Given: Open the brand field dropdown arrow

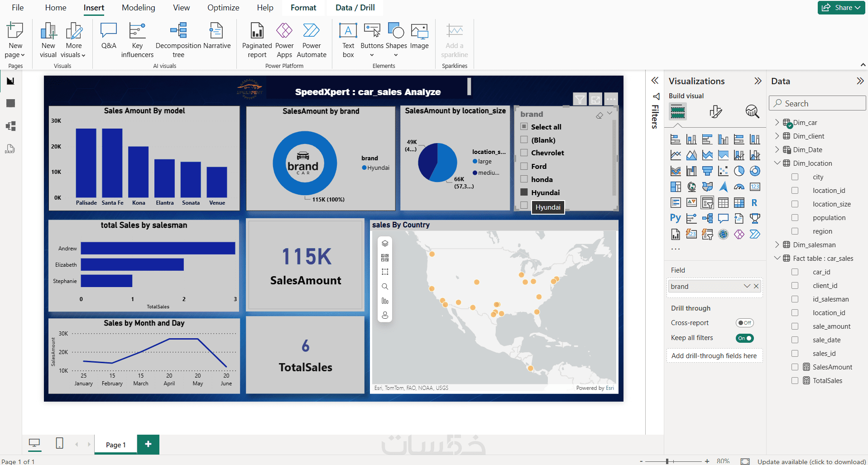Looking at the screenshot, I should pos(747,286).
